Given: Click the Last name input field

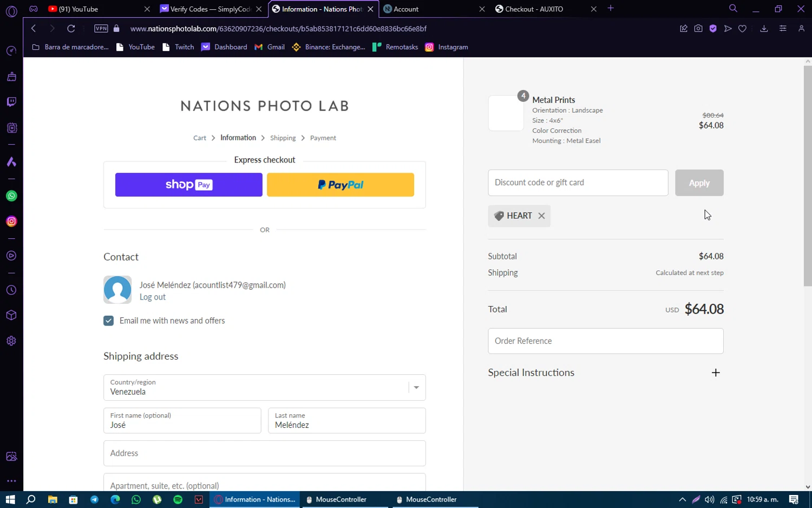Looking at the screenshot, I should click(347, 421).
